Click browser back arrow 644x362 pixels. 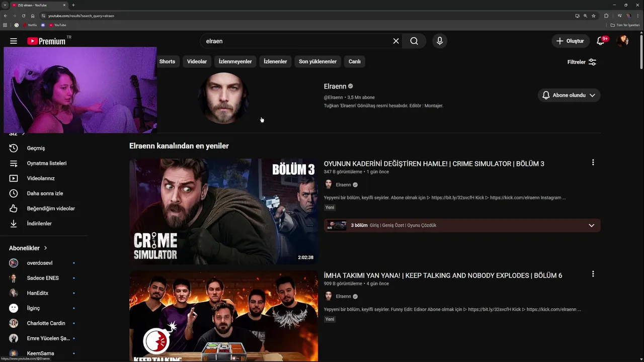(x=6, y=16)
